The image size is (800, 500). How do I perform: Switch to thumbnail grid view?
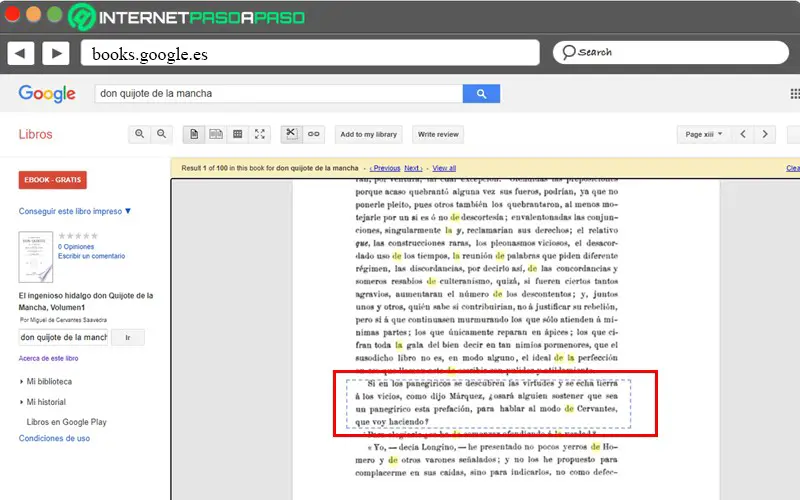(x=238, y=134)
